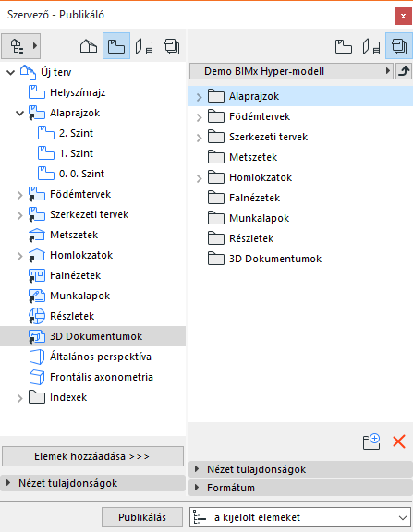This screenshot has height=532, width=413.
Task: Expand Szerkezeti tervek folder in right pane
Action: [x=200, y=138]
